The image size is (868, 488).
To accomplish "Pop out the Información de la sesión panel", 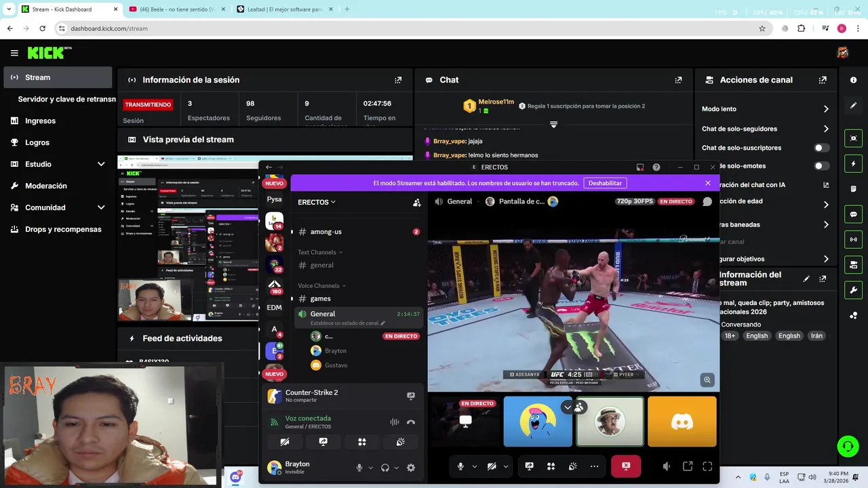I will click(398, 80).
